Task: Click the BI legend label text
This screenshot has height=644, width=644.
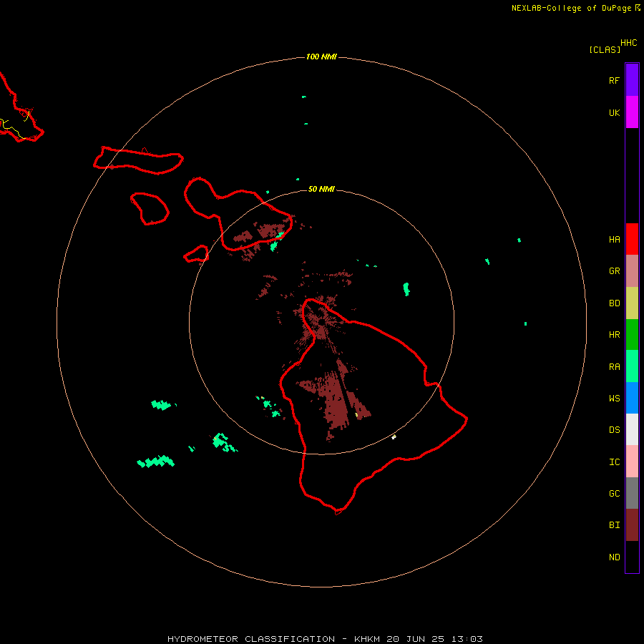Action: point(614,525)
